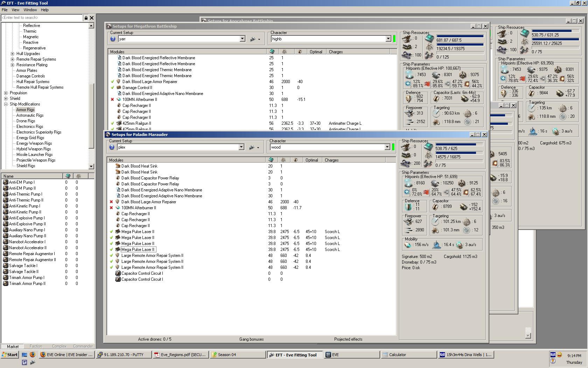The width and height of the screenshot is (588, 368).
Task: Click the warp speed icon in Paladin Mobility
Action: [459, 245]
